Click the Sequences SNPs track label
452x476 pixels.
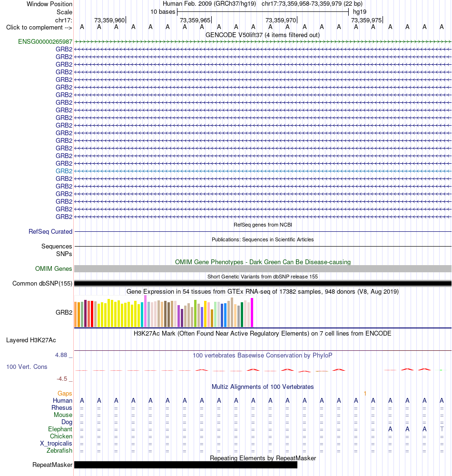57,250
